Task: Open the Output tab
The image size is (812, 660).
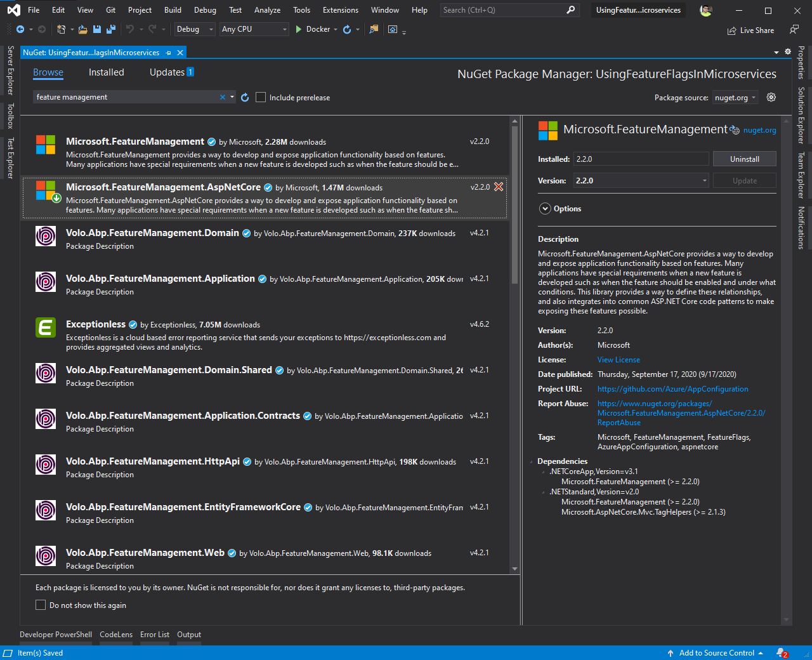Action: click(189, 635)
